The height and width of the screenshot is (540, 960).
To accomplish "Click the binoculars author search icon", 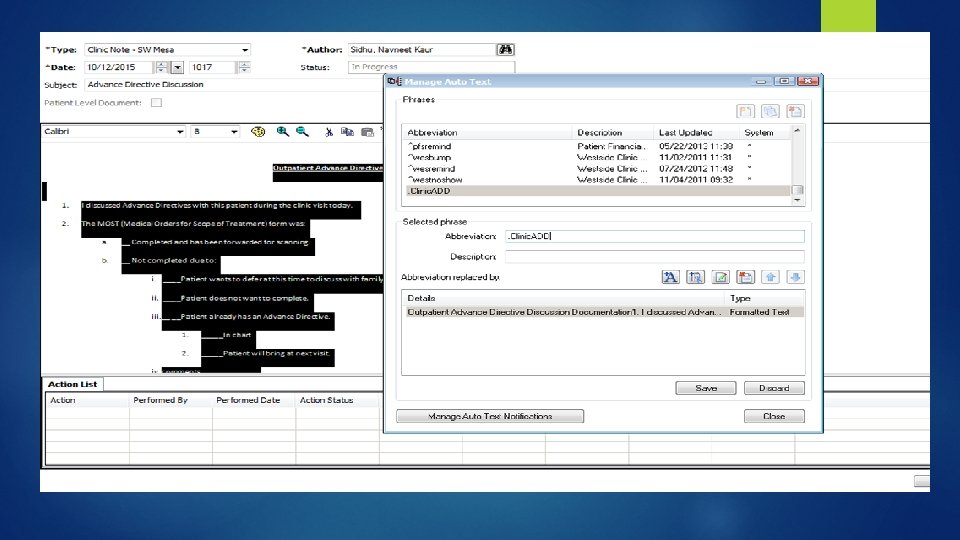I will (x=506, y=49).
